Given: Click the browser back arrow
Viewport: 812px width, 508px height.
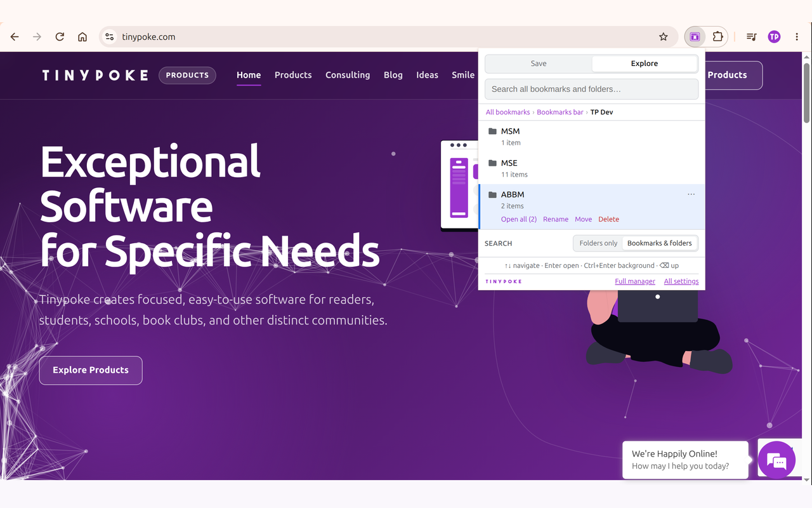Looking at the screenshot, I should [x=15, y=37].
